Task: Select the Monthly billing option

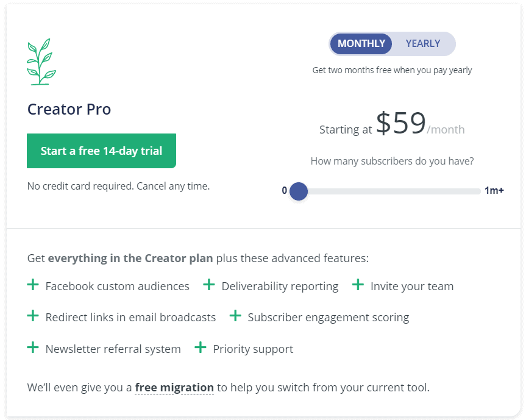Action: [x=361, y=44]
